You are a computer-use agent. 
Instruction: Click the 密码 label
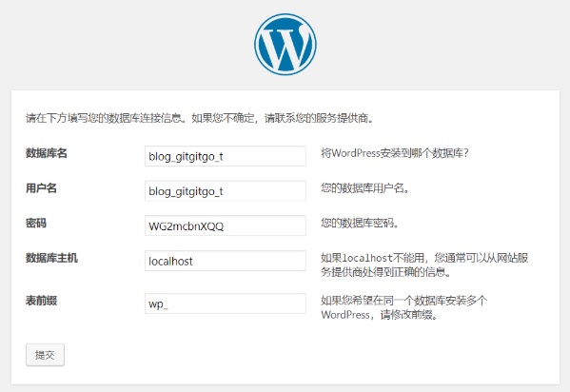(36, 223)
